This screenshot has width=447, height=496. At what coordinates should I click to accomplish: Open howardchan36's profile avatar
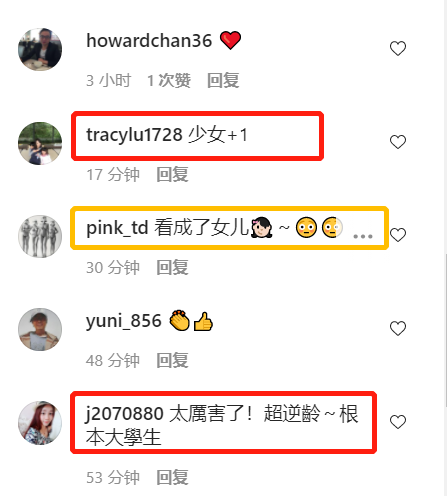point(40,49)
